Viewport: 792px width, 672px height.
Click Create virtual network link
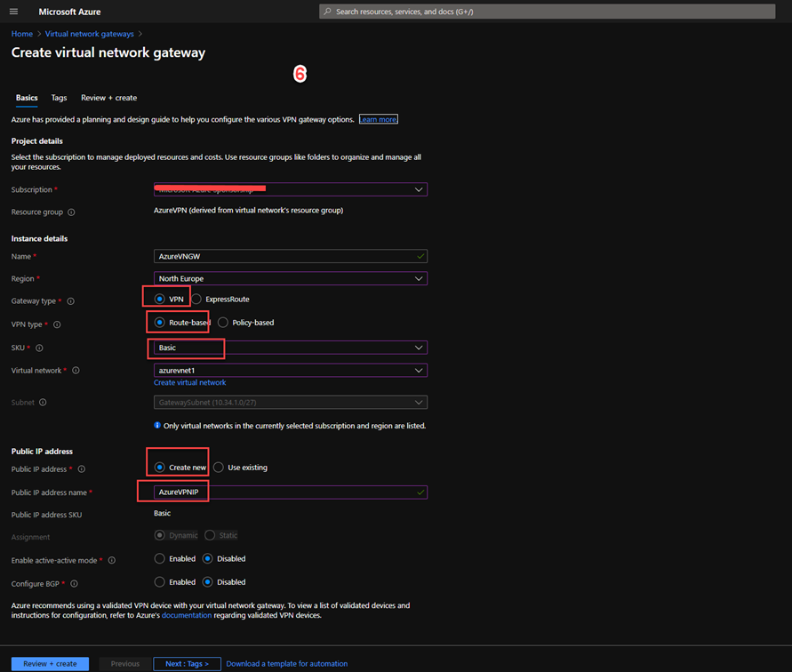pos(190,382)
